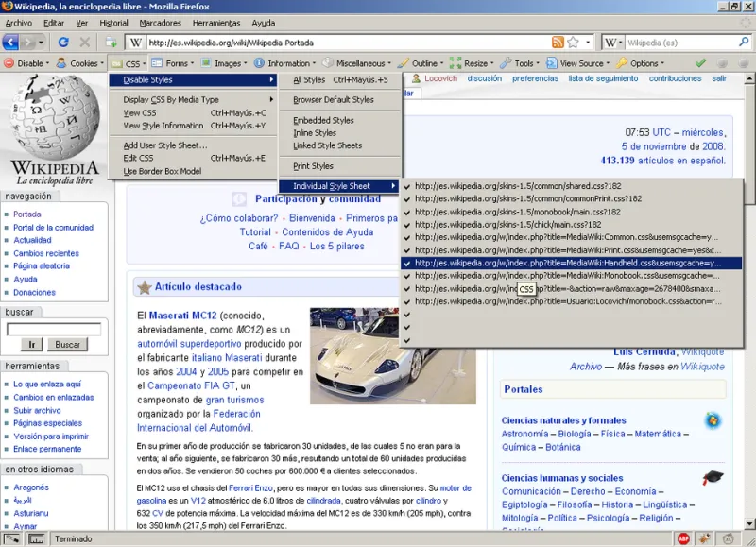Click the Stop loading X icon

[85, 43]
